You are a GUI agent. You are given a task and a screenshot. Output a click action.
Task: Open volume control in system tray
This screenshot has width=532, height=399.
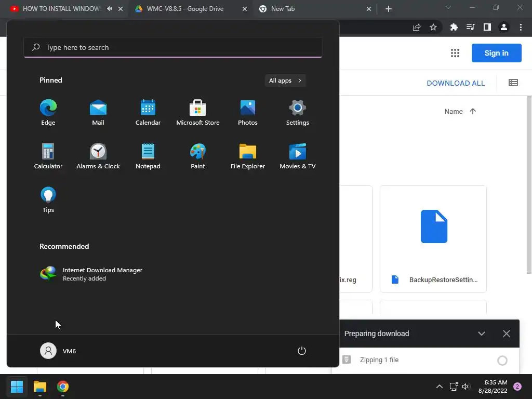click(465, 387)
